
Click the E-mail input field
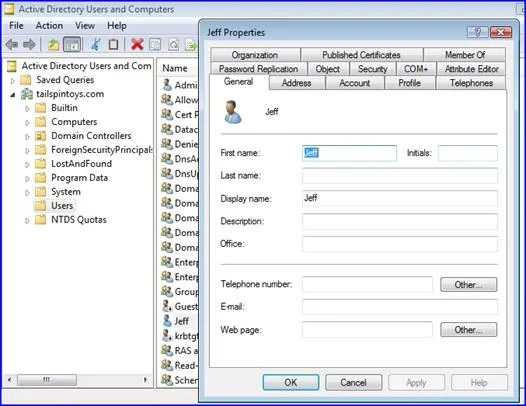(400, 307)
